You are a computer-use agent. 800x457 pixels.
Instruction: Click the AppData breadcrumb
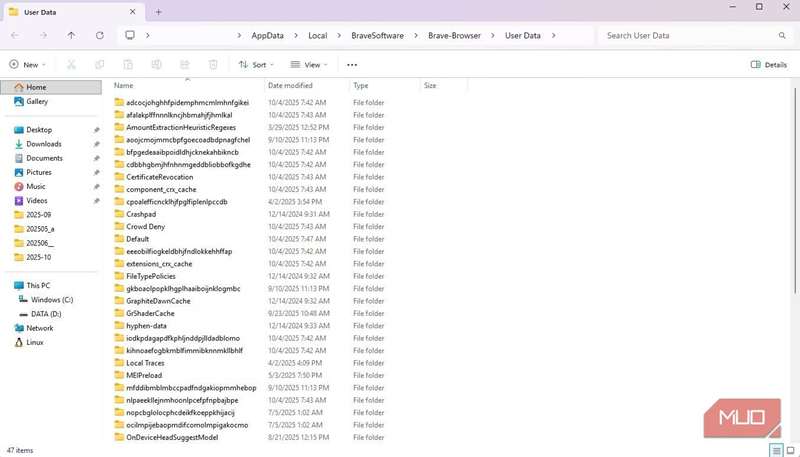267,35
